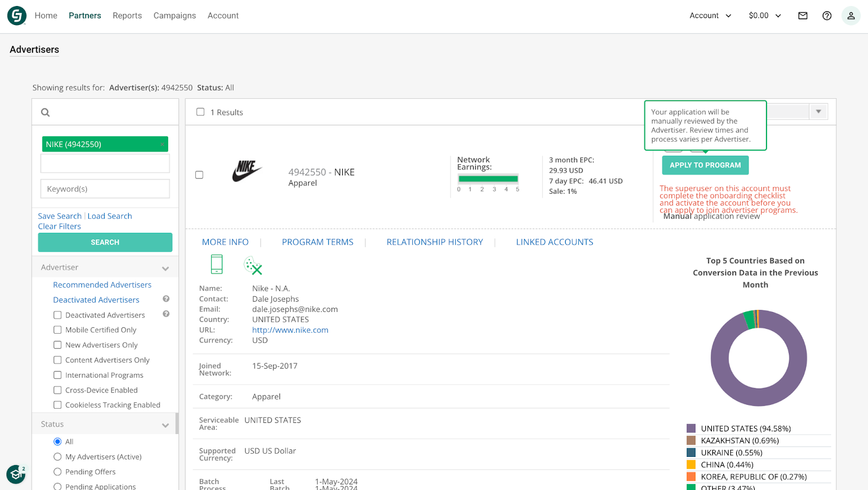Open the Partners menu
Viewport: 868px width, 490px height.
pyautogui.click(x=85, y=16)
